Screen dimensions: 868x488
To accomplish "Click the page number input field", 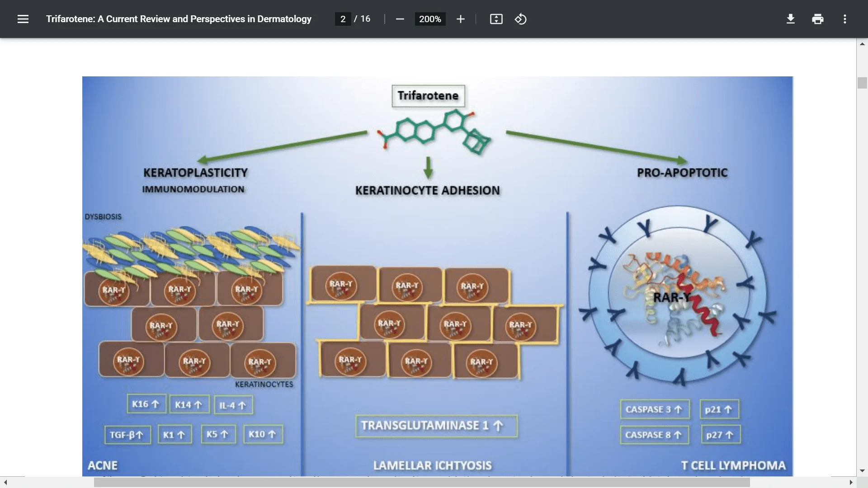I will [x=343, y=19].
